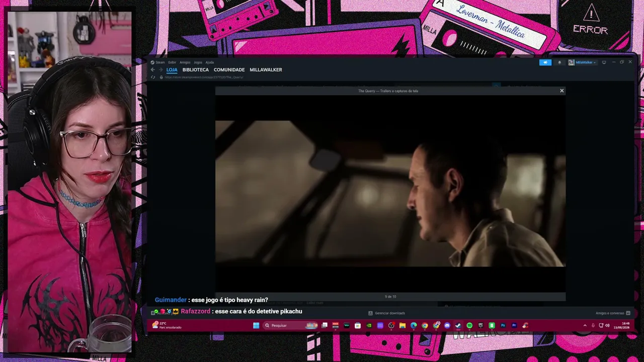Switch to the BIBLIOTECA tab
Screen dimensions: 644x362
coord(195,70)
